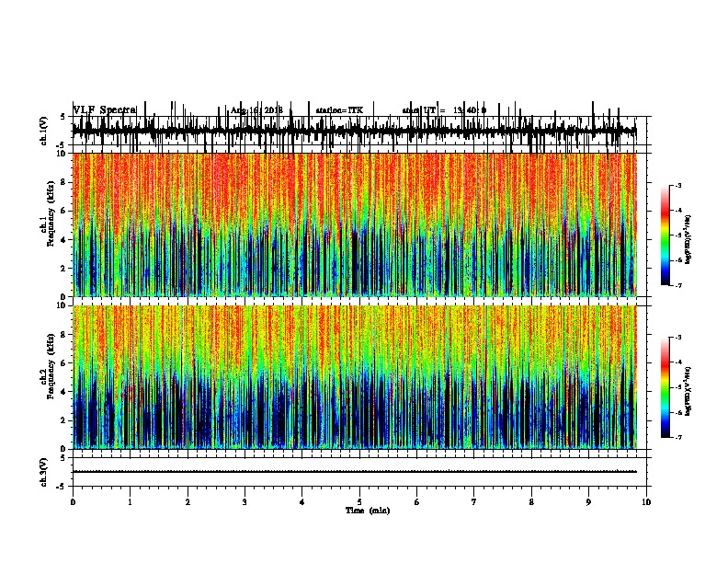This screenshot has width=728, height=563.
Task: Click the "station=ITK" label
Action: coord(339,110)
